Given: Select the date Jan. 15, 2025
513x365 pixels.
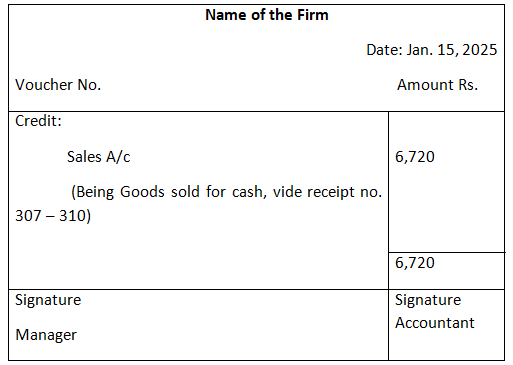Looking at the screenshot, I should (452, 50).
